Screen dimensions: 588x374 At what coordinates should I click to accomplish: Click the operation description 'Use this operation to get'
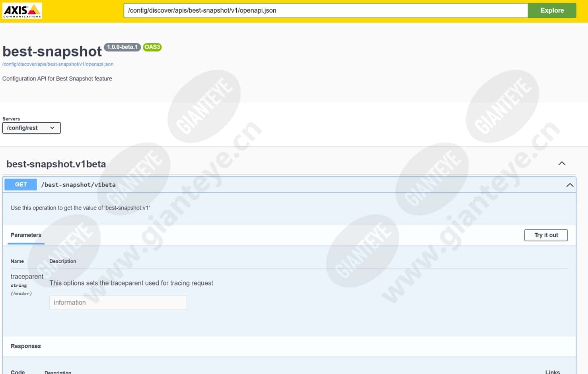tap(80, 208)
